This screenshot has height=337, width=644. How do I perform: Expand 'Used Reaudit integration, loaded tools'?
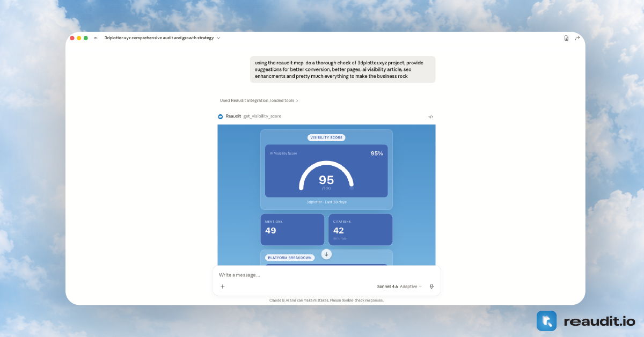(259, 100)
